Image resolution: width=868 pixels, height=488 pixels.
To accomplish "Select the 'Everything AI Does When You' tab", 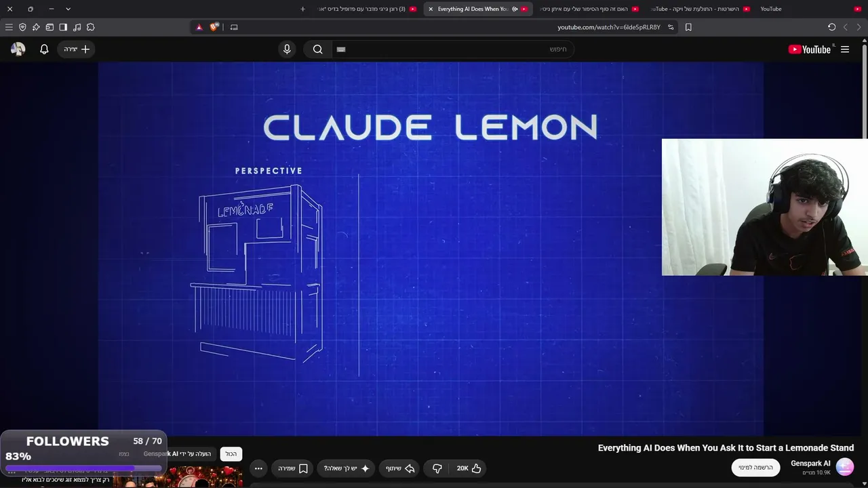I will coord(478,9).
